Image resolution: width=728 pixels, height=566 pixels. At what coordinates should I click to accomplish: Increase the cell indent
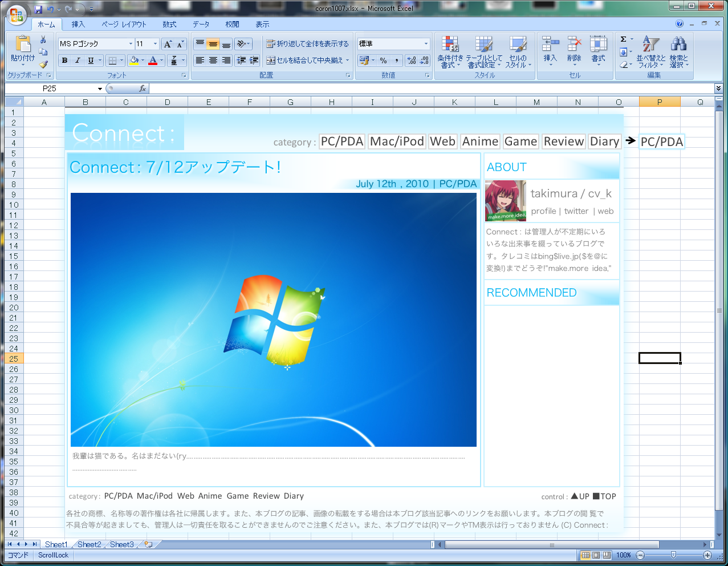[254, 60]
